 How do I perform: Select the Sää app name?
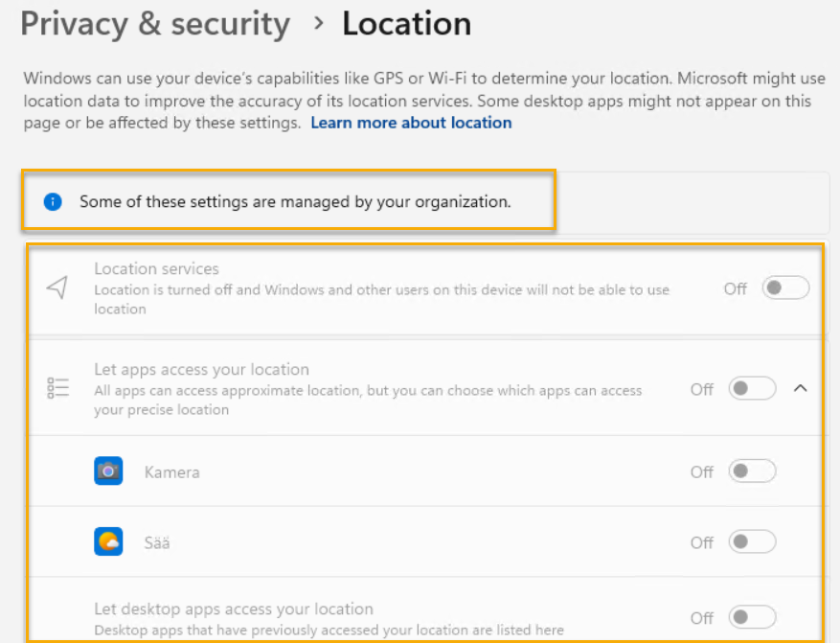(x=157, y=543)
